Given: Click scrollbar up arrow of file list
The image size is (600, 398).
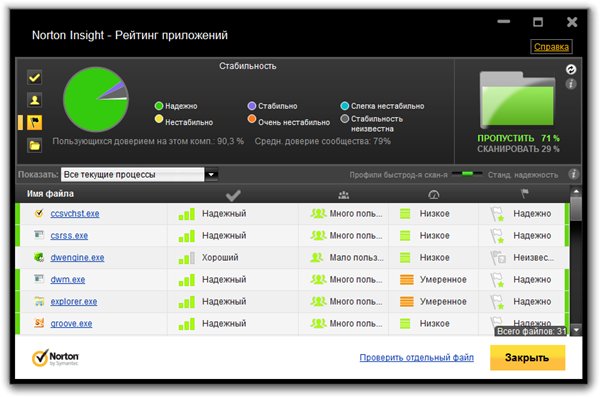Looking at the screenshot, I should click(576, 191).
